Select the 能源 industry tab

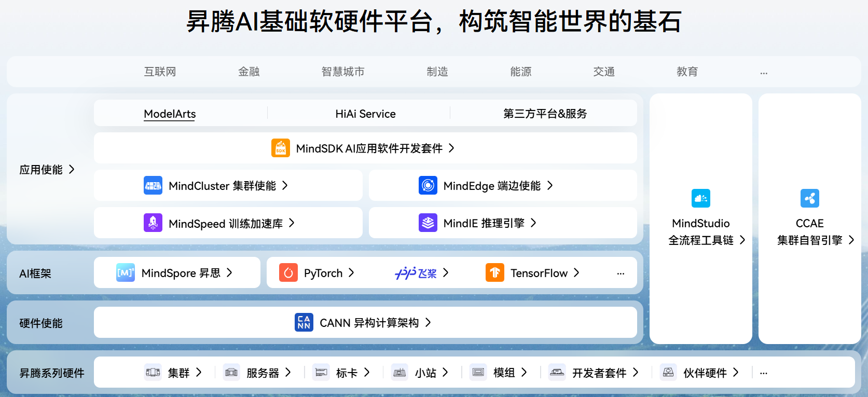(521, 72)
